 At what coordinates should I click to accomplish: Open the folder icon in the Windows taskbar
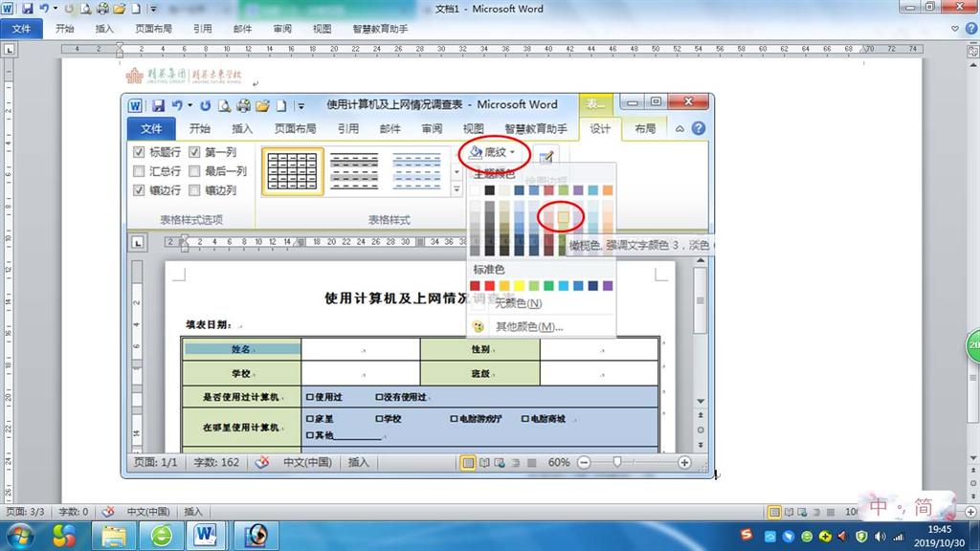[x=115, y=535]
